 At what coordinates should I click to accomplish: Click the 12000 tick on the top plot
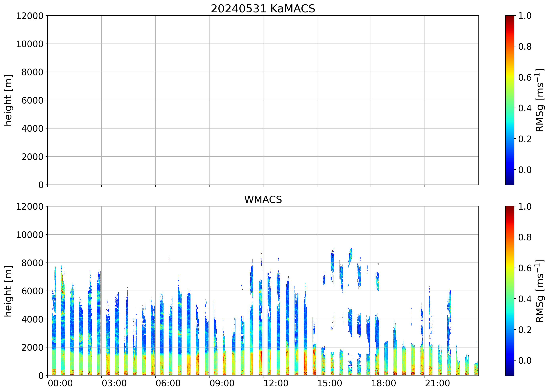pyautogui.click(x=30, y=16)
